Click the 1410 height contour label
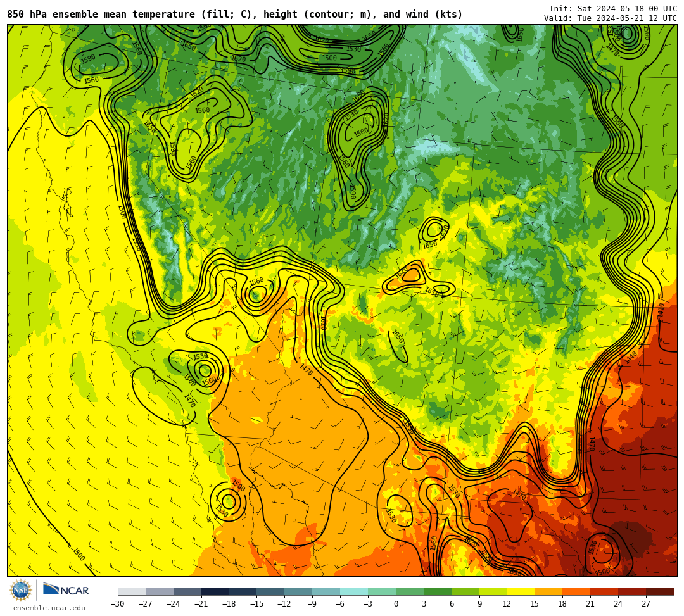684x616 pixels. pos(661,310)
